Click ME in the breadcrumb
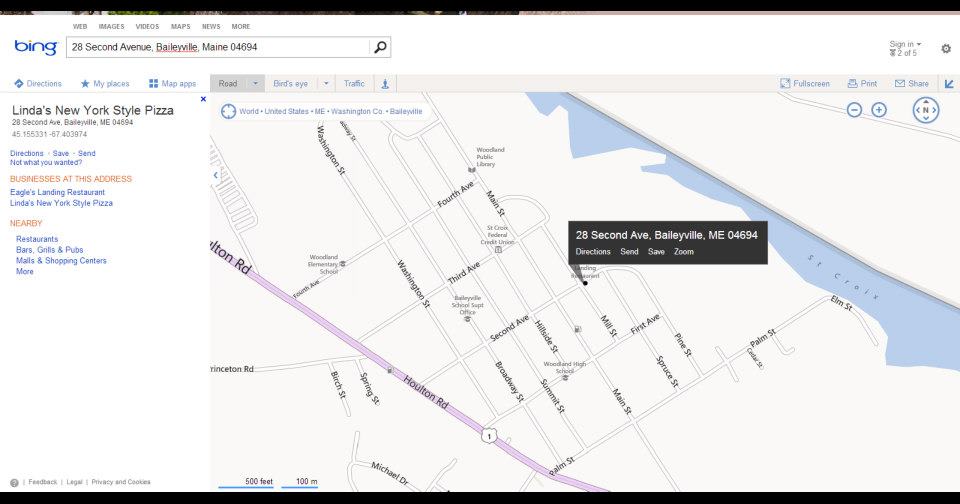The image size is (960, 504). tap(320, 111)
